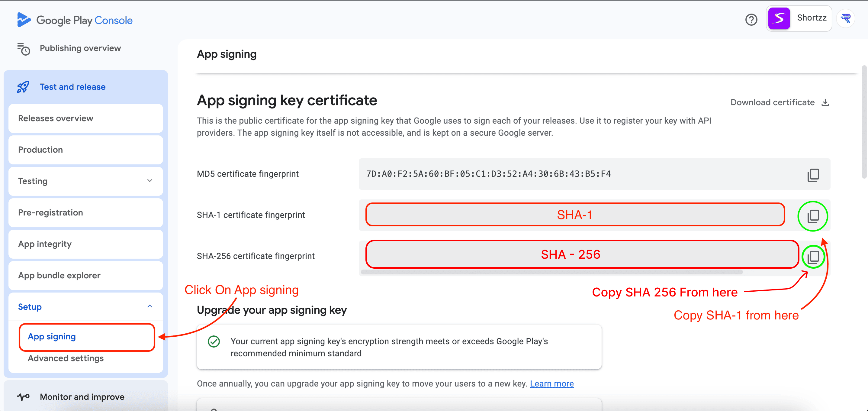
Task: Open the account avatar at top right
Action: 846,18
